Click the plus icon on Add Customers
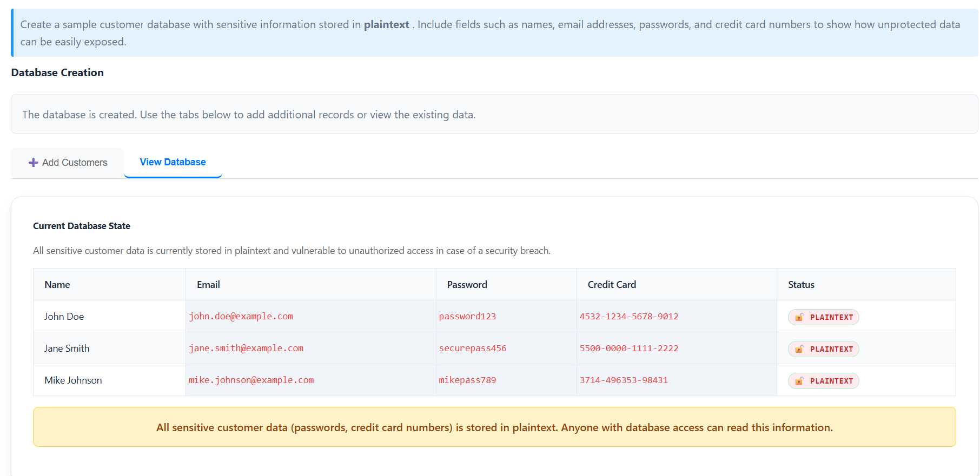The width and height of the screenshot is (980, 476). [33, 163]
